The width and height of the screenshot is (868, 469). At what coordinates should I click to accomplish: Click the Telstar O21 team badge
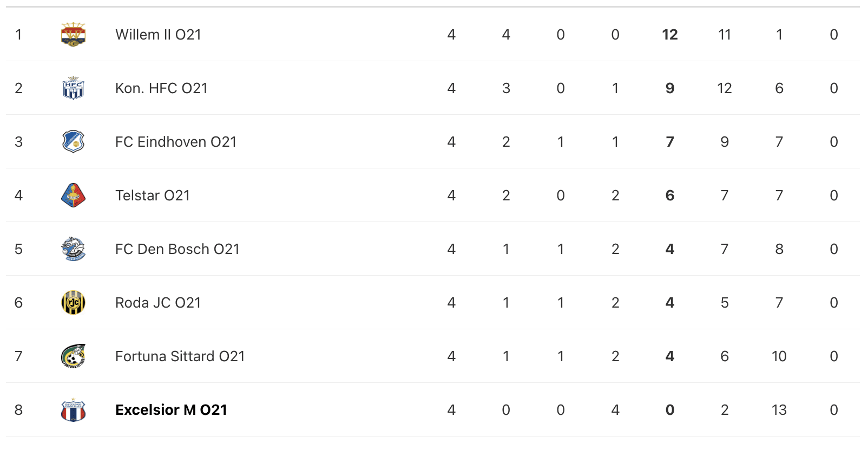[73, 196]
